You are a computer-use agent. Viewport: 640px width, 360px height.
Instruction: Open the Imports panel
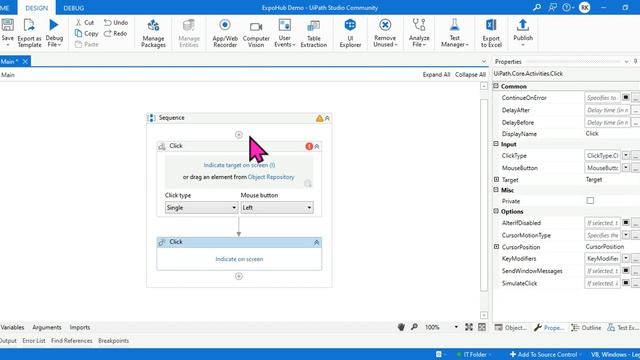click(80, 327)
